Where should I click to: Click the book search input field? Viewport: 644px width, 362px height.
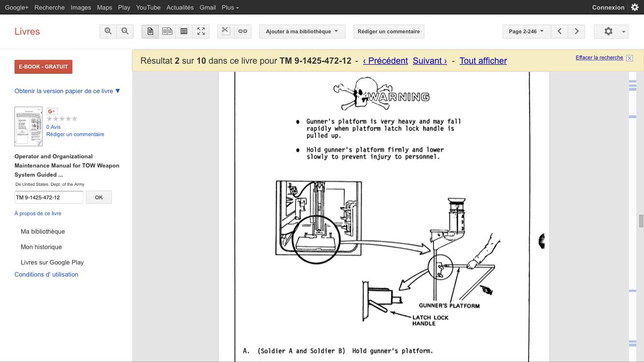[x=49, y=197]
